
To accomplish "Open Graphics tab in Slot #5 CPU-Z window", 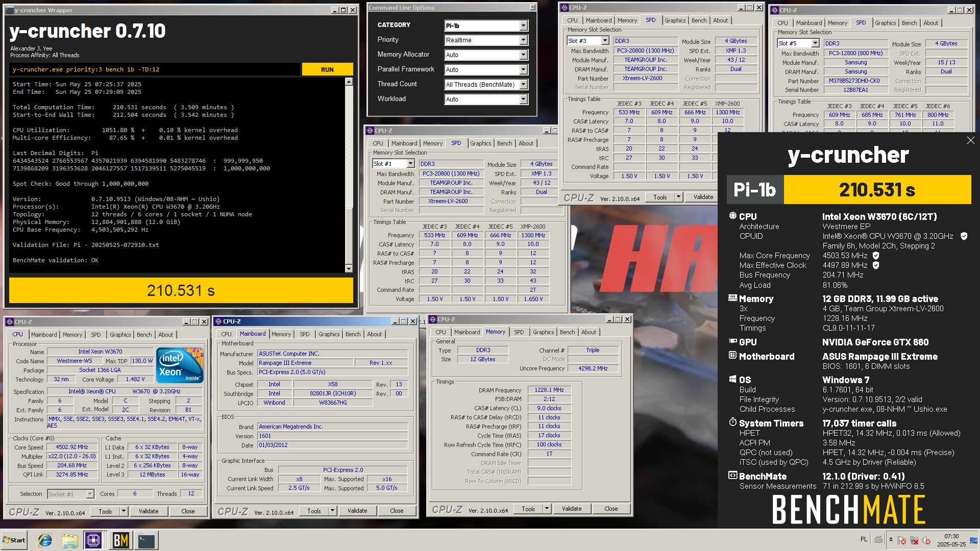I will tap(885, 23).
